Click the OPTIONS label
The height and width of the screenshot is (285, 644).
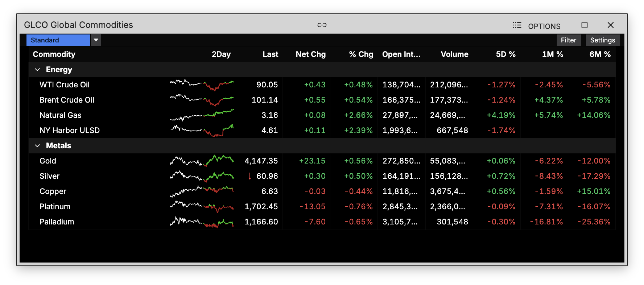(x=544, y=26)
